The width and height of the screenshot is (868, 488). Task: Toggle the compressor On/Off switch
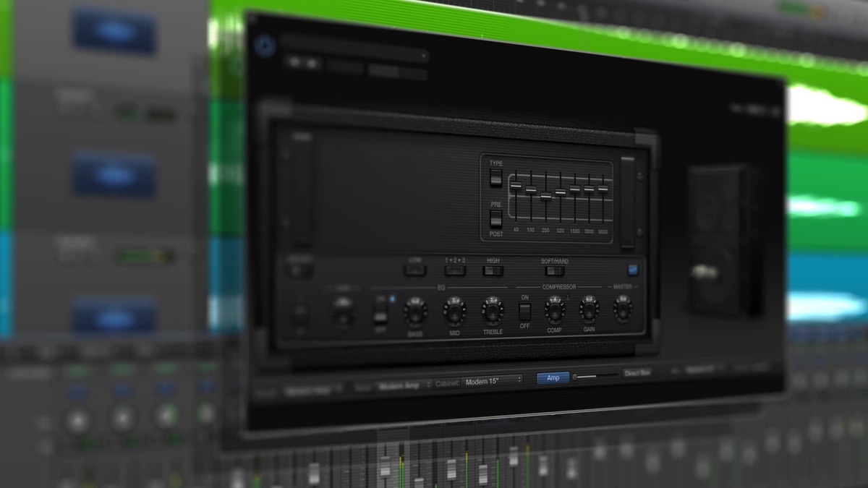click(525, 312)
